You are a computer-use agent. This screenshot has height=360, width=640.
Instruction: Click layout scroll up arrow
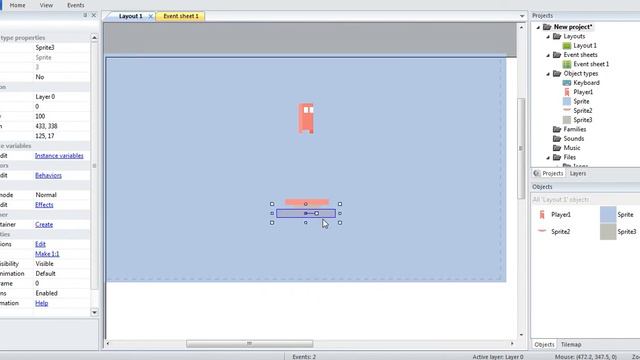(x=521, y=27)
